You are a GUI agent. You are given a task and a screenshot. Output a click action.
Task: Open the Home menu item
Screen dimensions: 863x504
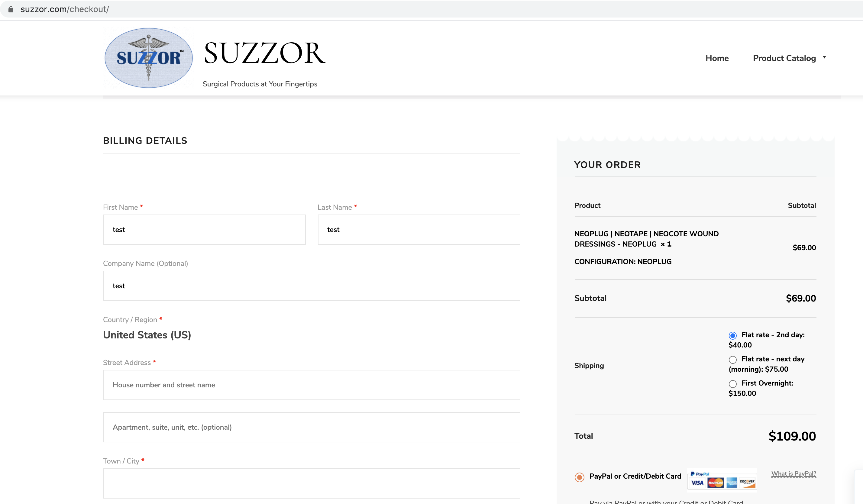point(717,58)
